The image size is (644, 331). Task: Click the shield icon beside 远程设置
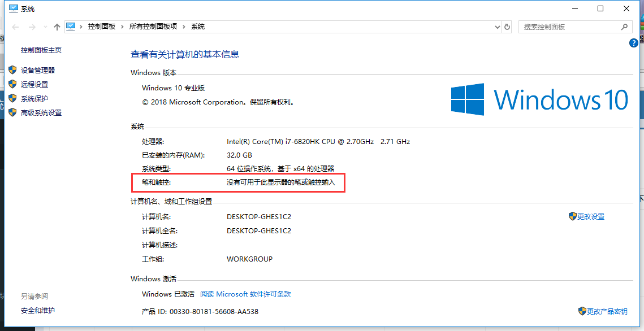(x=13, y=84)
